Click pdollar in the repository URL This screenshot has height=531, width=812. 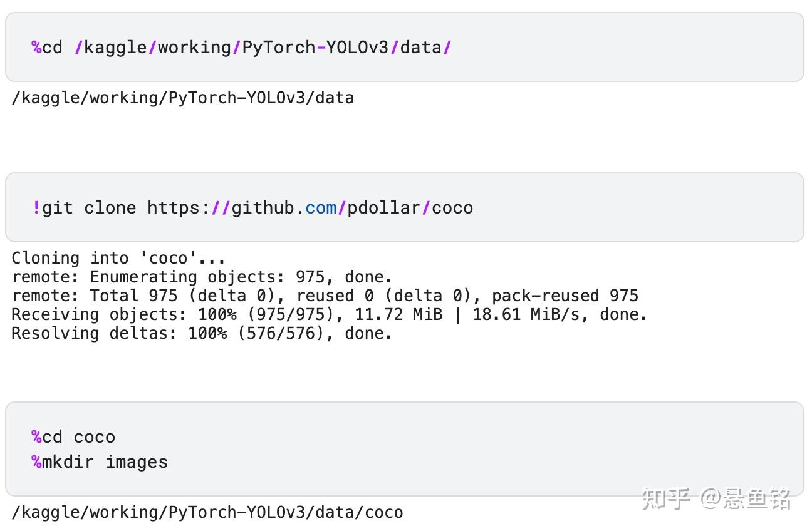(383, 208)
